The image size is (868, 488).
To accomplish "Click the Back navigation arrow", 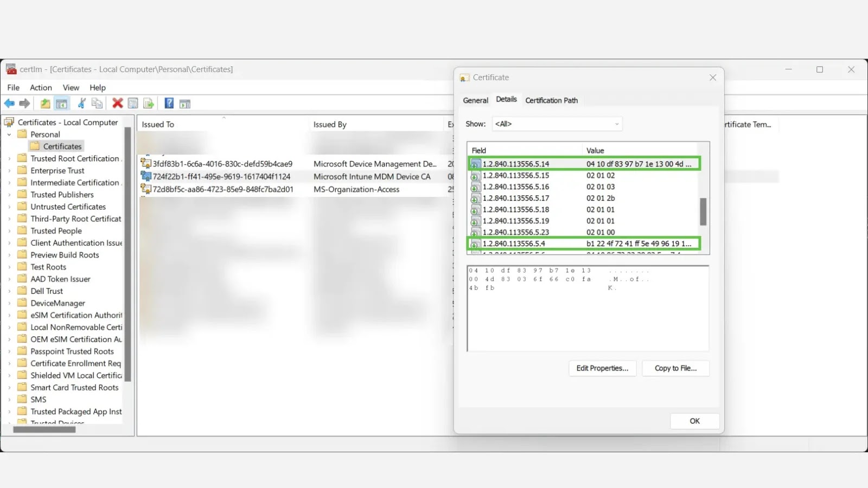I will (9, 103).
